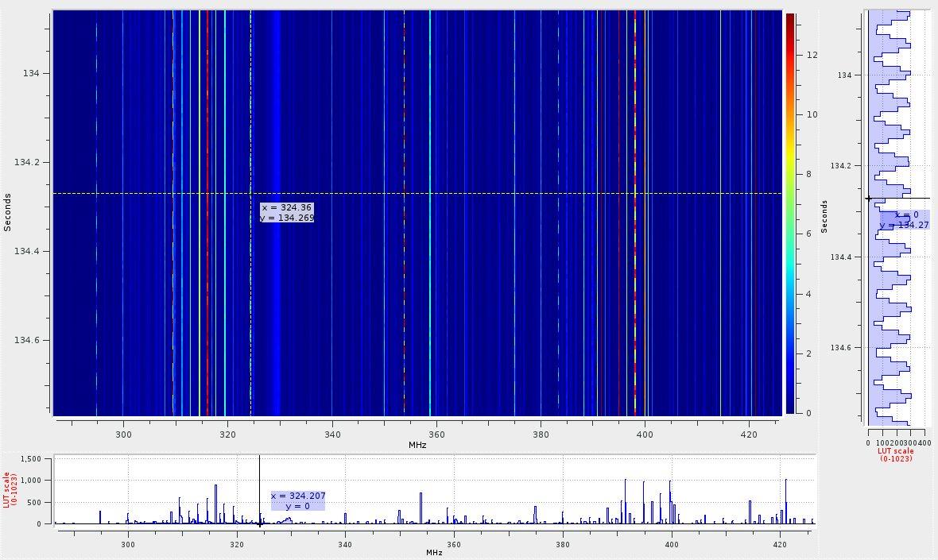The width and height of the screenshot is (938, 560).
Task: Click the 400 tick on spectrogram frequency axis
Action: (x=645, y=434)
